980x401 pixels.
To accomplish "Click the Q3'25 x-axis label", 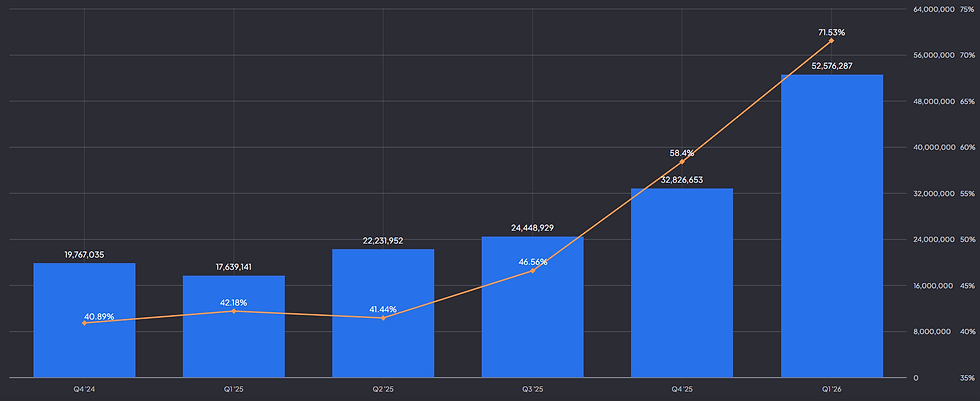I will click(532, 389).
